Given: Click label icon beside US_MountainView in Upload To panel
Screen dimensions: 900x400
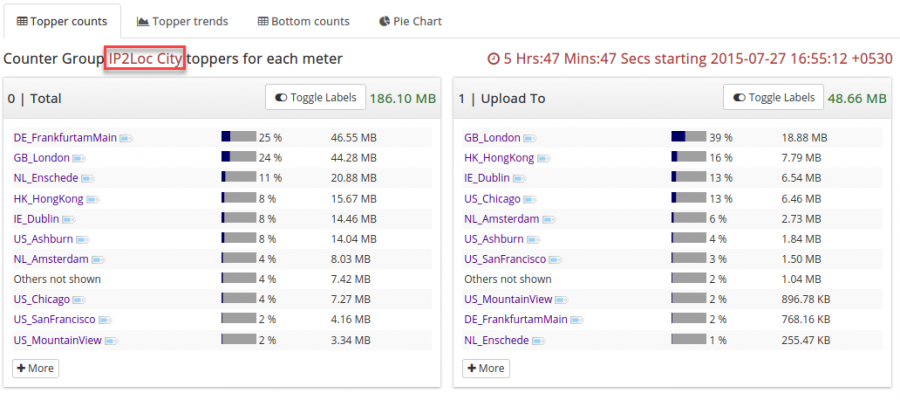Looking at the screenshot, I should point(562,300).
